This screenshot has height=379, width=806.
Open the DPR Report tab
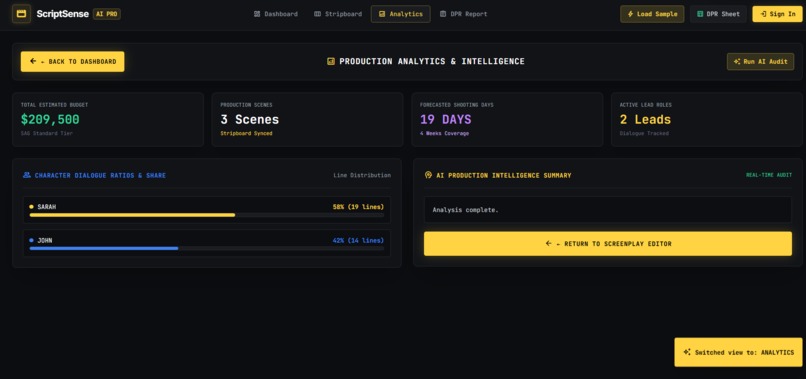463,14
